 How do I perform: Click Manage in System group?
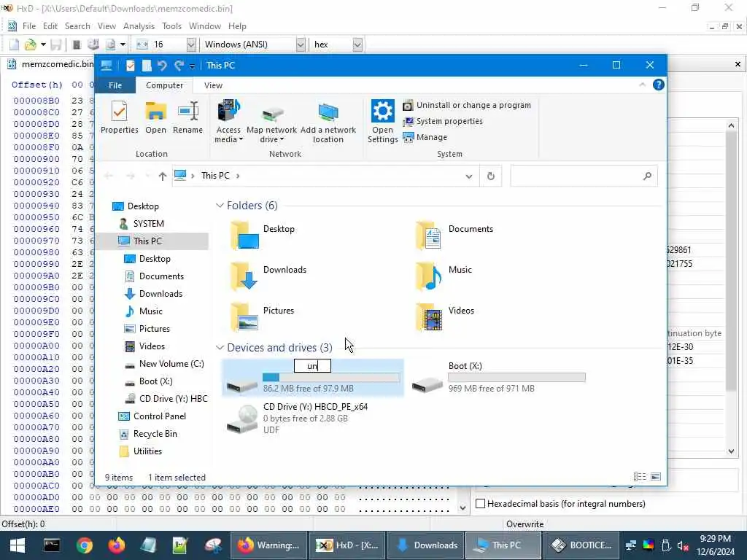[x=425, y=137]
